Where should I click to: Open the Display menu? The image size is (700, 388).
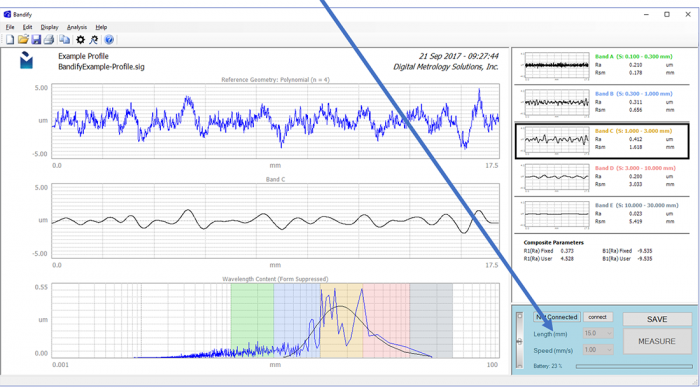click(x=49, y=27)
